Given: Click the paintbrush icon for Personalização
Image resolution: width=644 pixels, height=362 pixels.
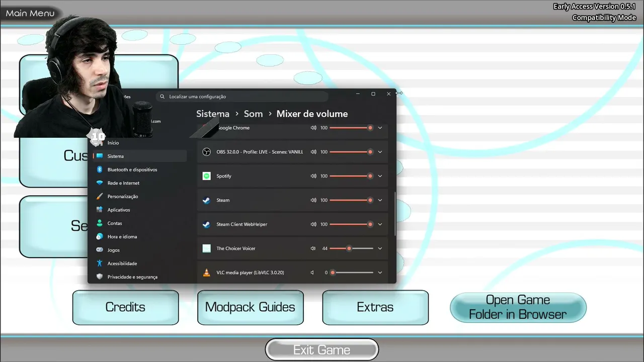Looking at the screenshot, I should (x=100, y=197).
